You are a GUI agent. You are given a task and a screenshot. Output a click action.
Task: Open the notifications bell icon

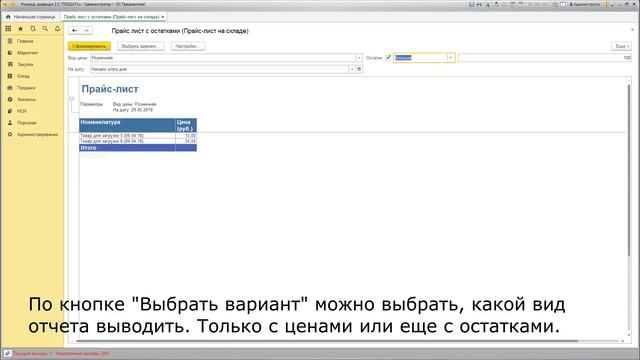[58, 29]
